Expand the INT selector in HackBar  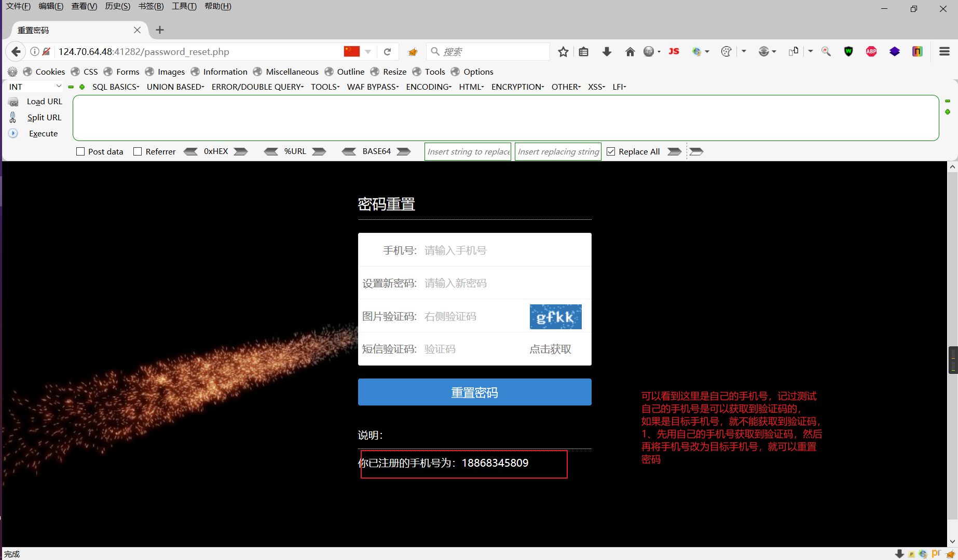click(59, 86)
